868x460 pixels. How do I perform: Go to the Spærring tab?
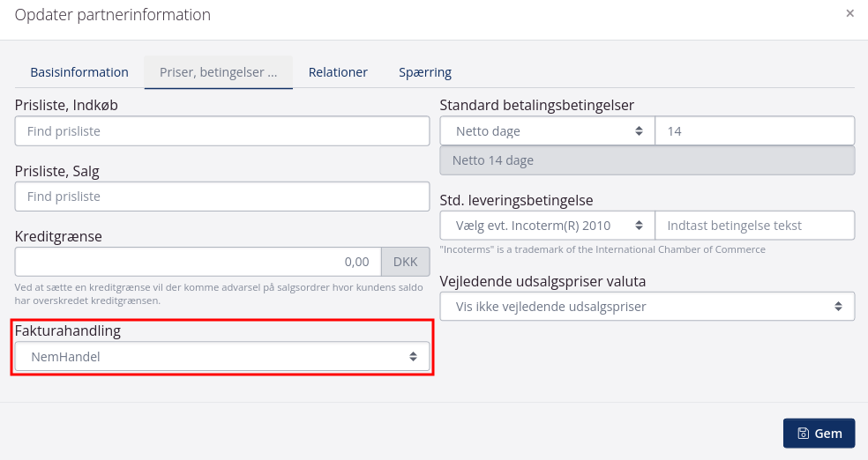pos(425,72)
